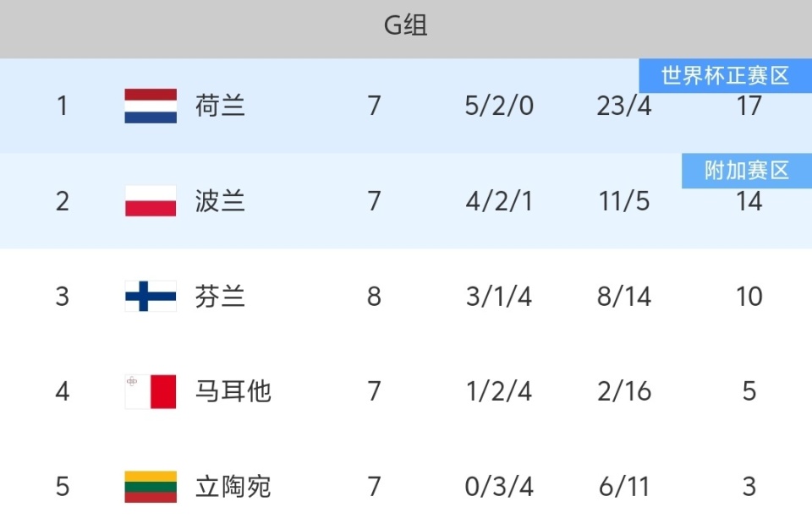This screenshot has width=812, height=529.
Task: Click the 附加赛区 playoff badge
Action: coord(746,171)
